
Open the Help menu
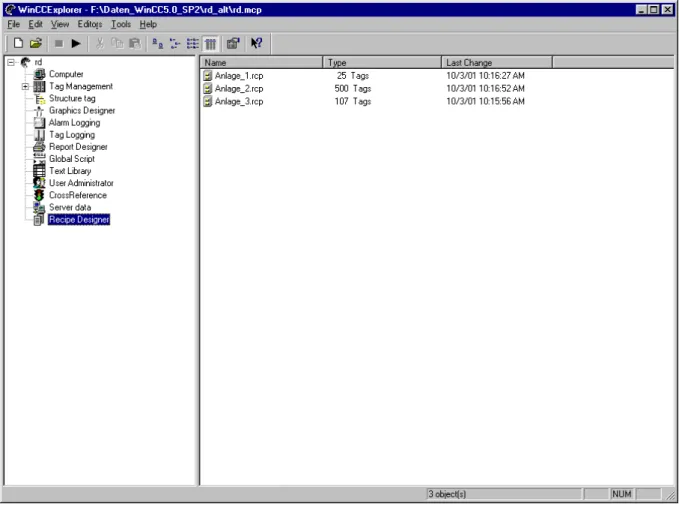pyautogui.click(x=148, y=24)
